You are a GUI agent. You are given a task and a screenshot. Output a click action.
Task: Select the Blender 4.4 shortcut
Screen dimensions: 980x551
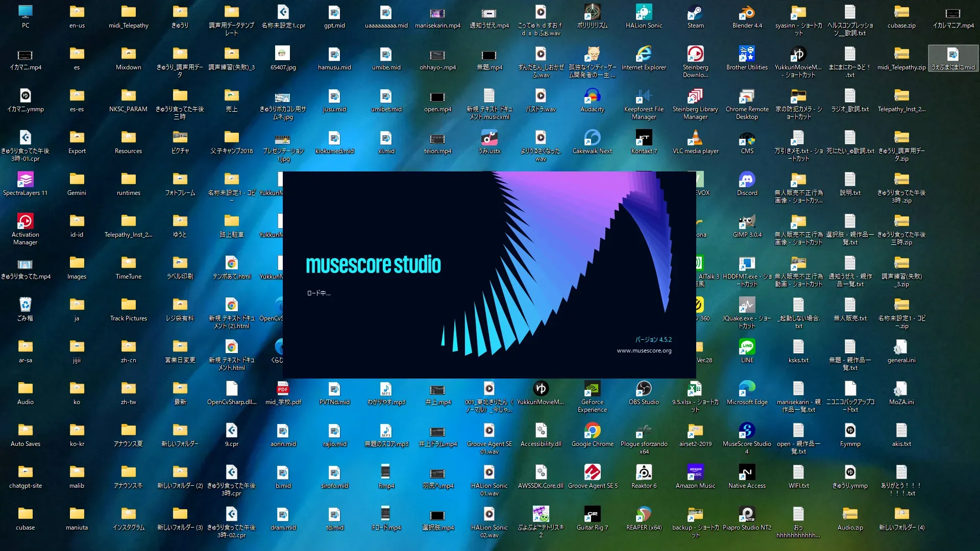747,13
